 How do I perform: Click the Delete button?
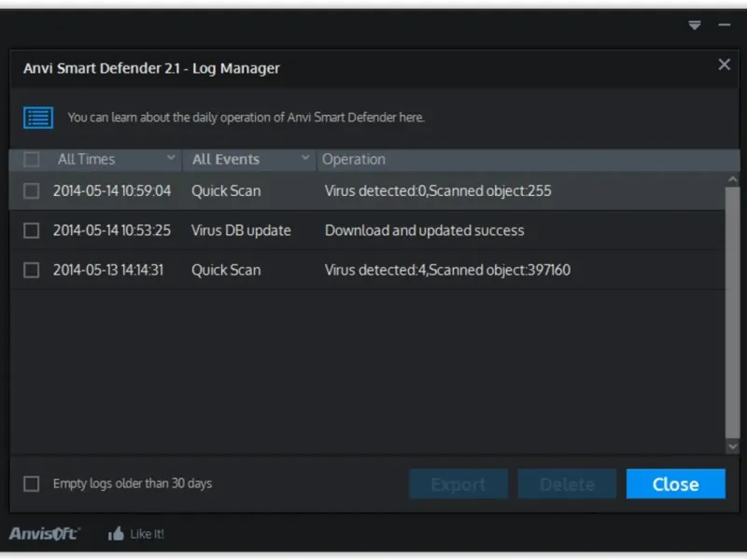point(567,484)
